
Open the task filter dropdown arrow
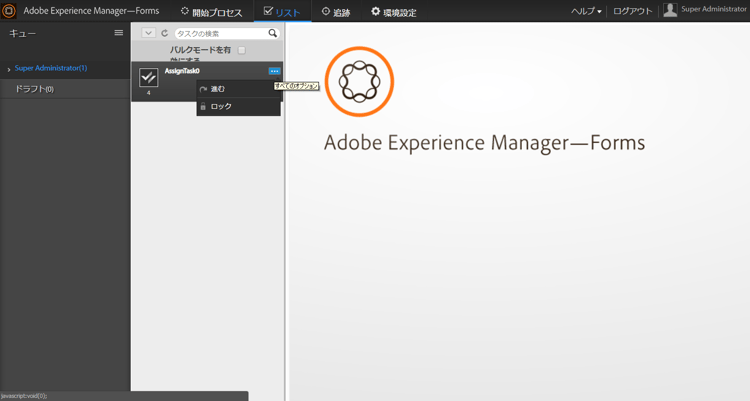[x=148, y=33]
